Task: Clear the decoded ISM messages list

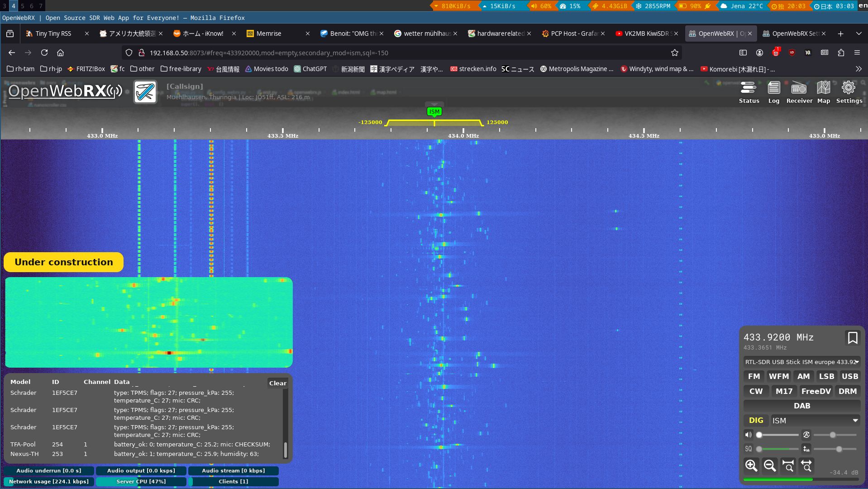Action: pyautogui.click(x=278, y=383)
